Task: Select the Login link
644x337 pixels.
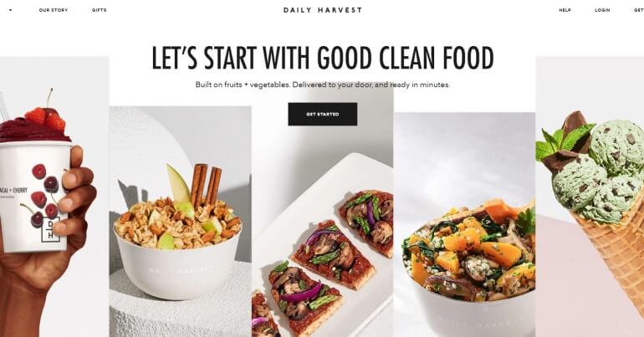Action: (x=602, y=10)
